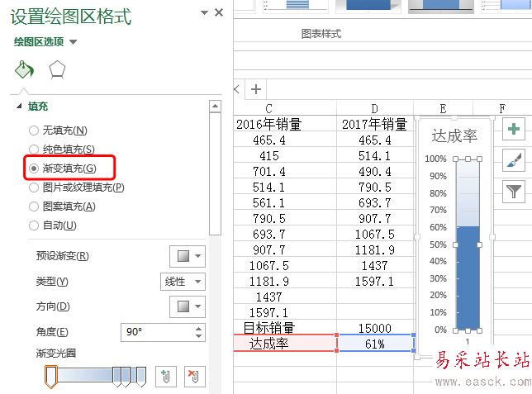
Task: Click the blue filled chart bar
Action: [x=468, y=278]
